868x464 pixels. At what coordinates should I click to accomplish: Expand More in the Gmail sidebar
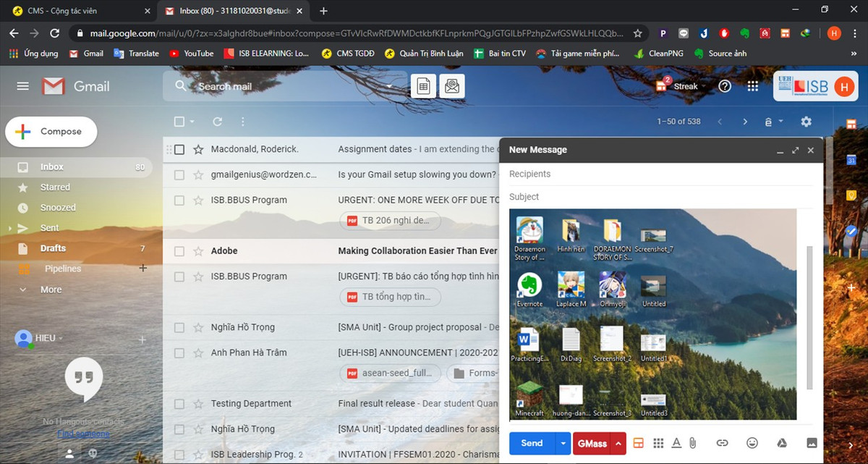51,289
